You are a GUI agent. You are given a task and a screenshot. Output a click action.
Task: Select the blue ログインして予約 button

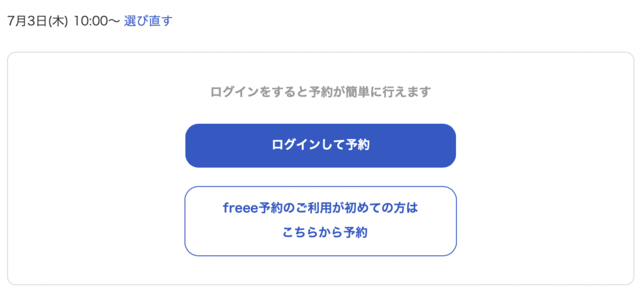[x=320, y=145]
